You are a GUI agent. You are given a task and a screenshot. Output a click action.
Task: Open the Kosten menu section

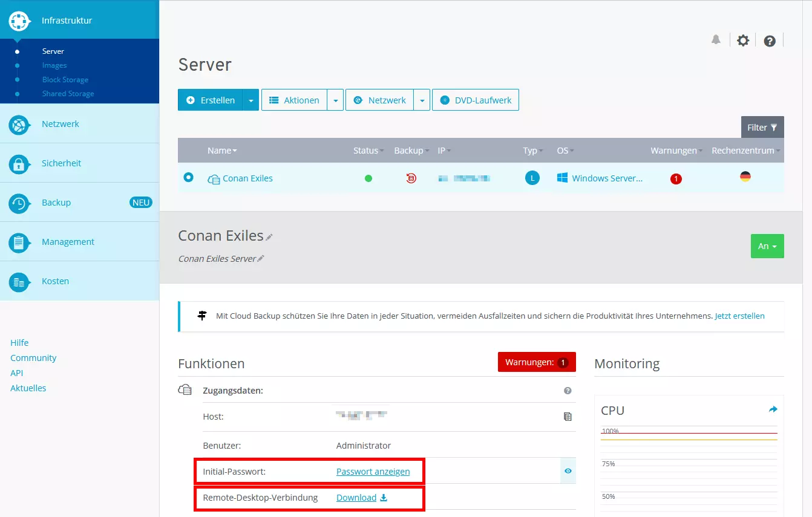click(79, 281)
